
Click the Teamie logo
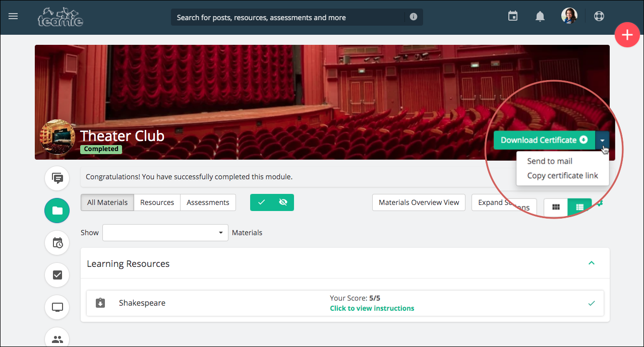(60, 17)
